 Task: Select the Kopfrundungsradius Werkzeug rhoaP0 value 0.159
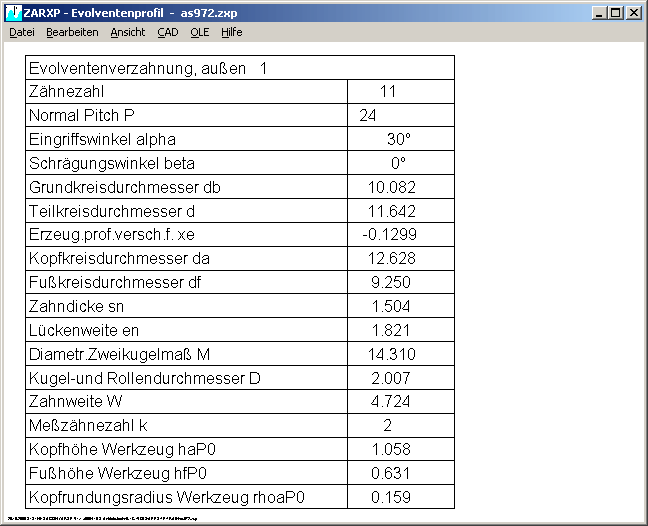pos(391,497)
